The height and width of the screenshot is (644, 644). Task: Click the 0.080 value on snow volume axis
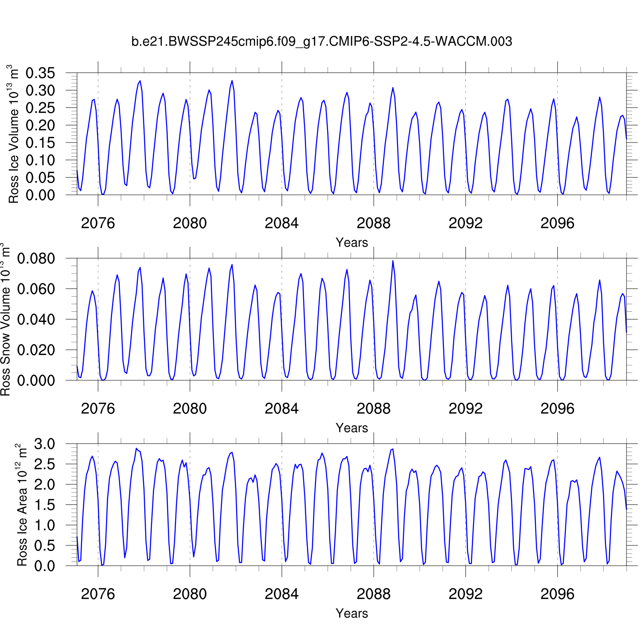pyautogui.click(x=36, y=258)
